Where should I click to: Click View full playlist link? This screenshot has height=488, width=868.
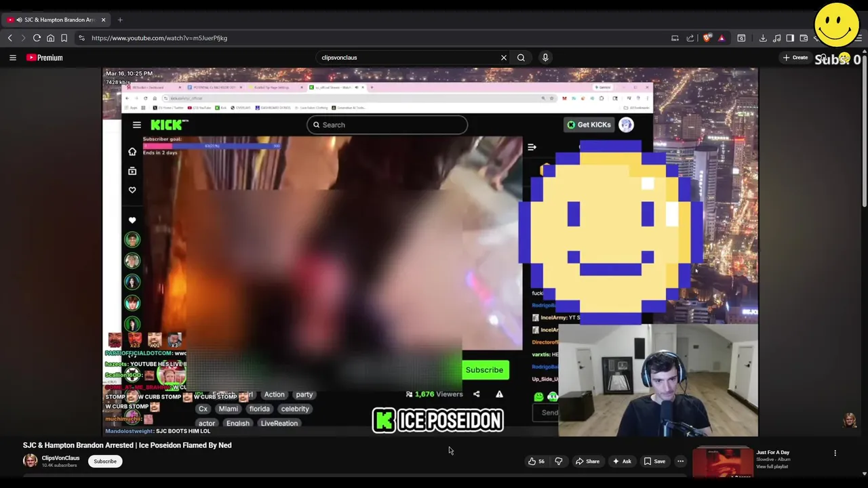click(771, 466)
